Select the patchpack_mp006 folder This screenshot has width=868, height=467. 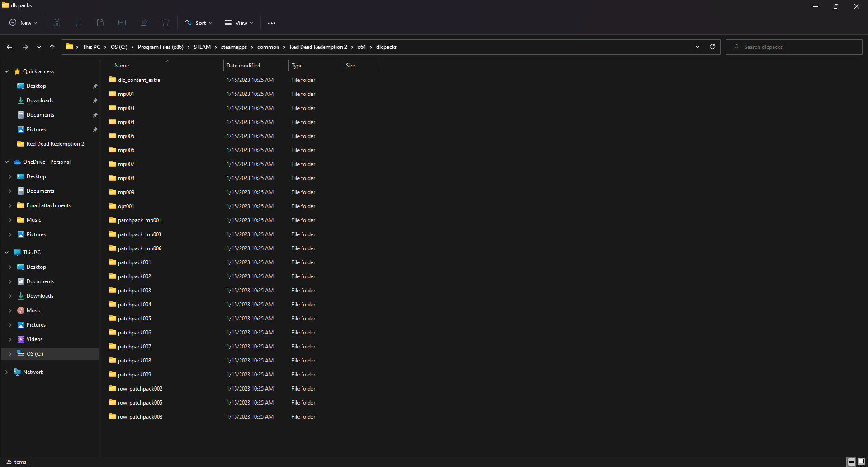coord(139,248)
